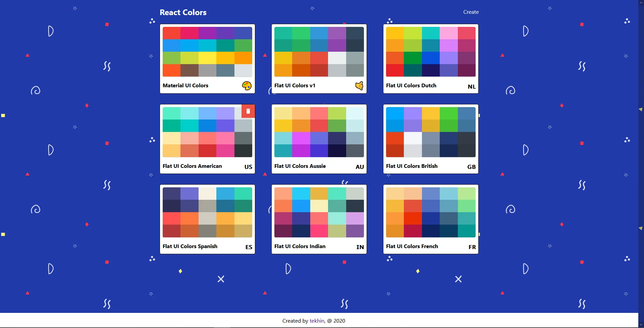
Task: Click the IN label on Indian palette
Action: tap(360, 247)
